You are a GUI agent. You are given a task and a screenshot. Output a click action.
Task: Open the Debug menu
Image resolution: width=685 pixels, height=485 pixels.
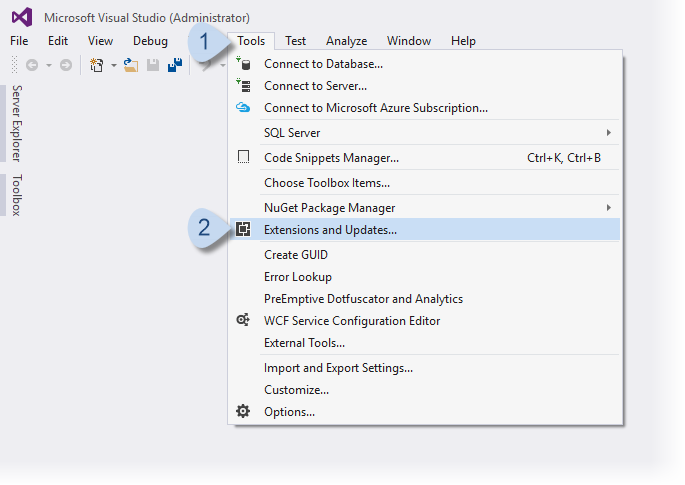tap(150, 41)
